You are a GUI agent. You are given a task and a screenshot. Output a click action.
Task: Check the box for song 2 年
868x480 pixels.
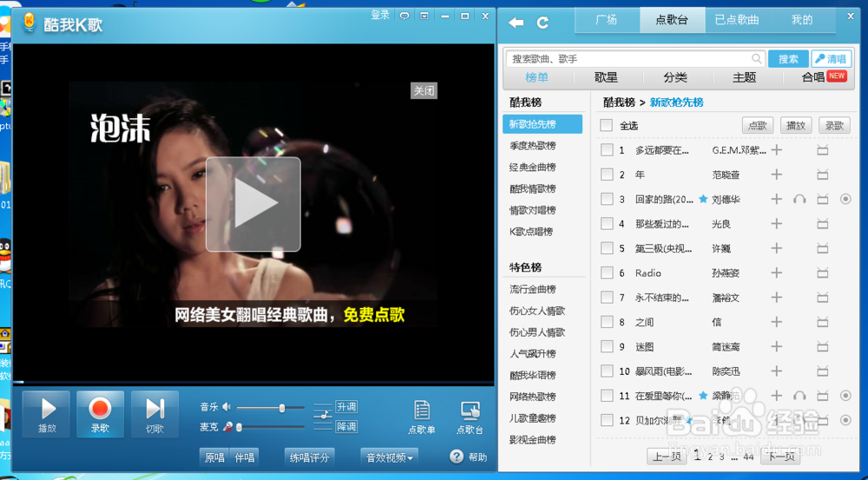click(607, 174)
